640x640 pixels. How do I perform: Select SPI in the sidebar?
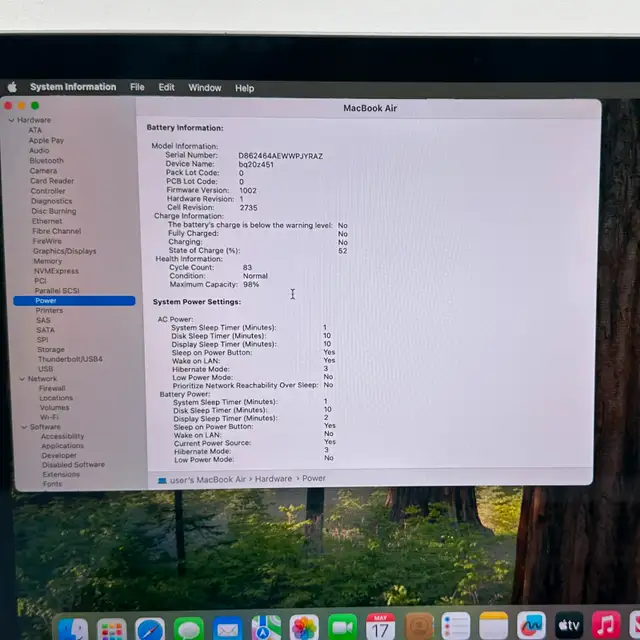(x=42, y=340)
